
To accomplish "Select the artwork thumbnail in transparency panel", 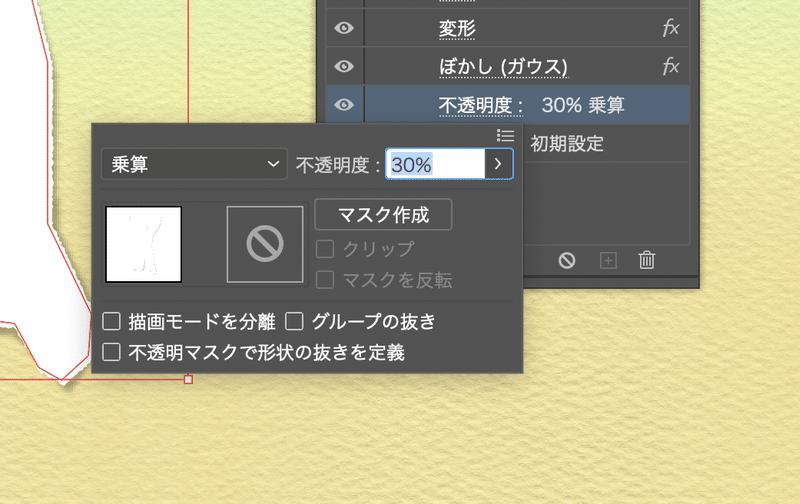I will coord(143,244).
